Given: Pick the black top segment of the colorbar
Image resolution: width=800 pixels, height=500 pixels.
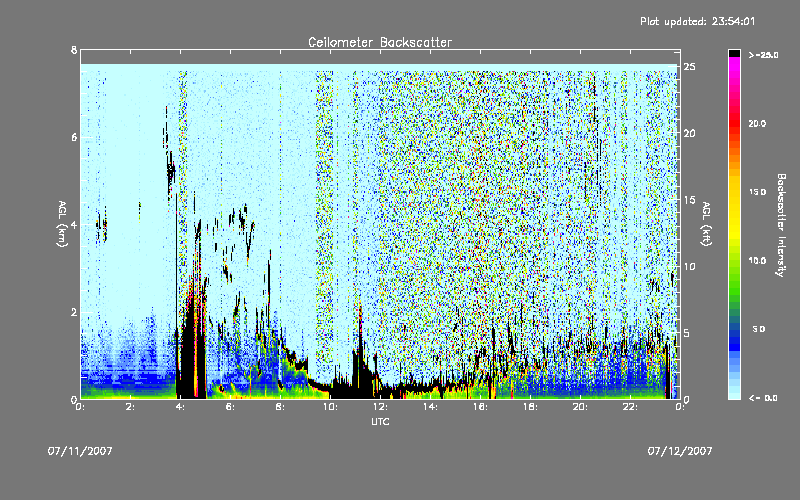Looking at the screenshot, I should click(734, 53).
